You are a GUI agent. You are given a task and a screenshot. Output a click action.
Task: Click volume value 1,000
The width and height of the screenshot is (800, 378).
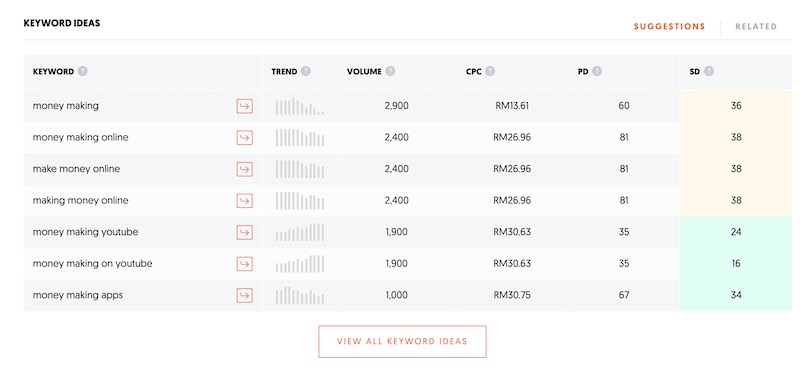[x=396, y=295]
